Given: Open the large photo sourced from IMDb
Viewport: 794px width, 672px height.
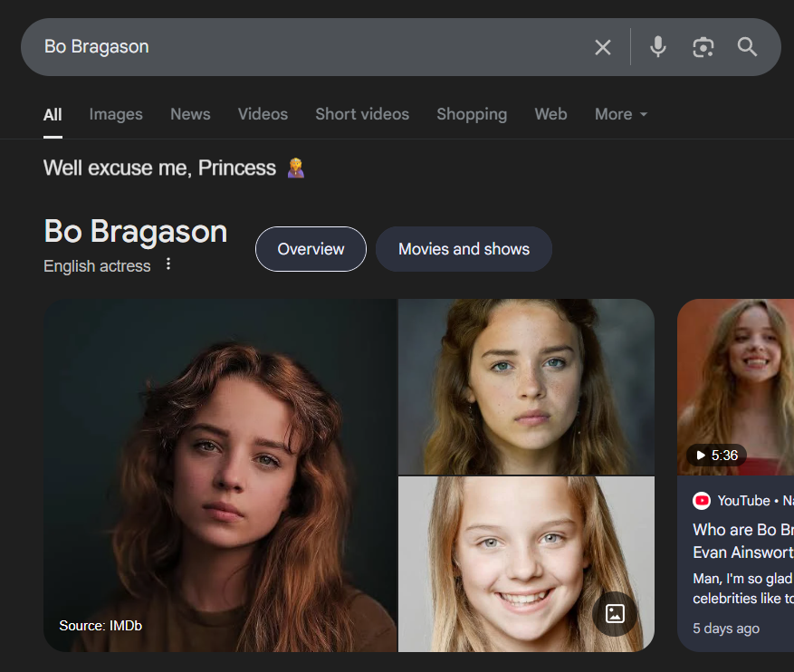Looking at the screenshot, I should click(x=220, y=475).
